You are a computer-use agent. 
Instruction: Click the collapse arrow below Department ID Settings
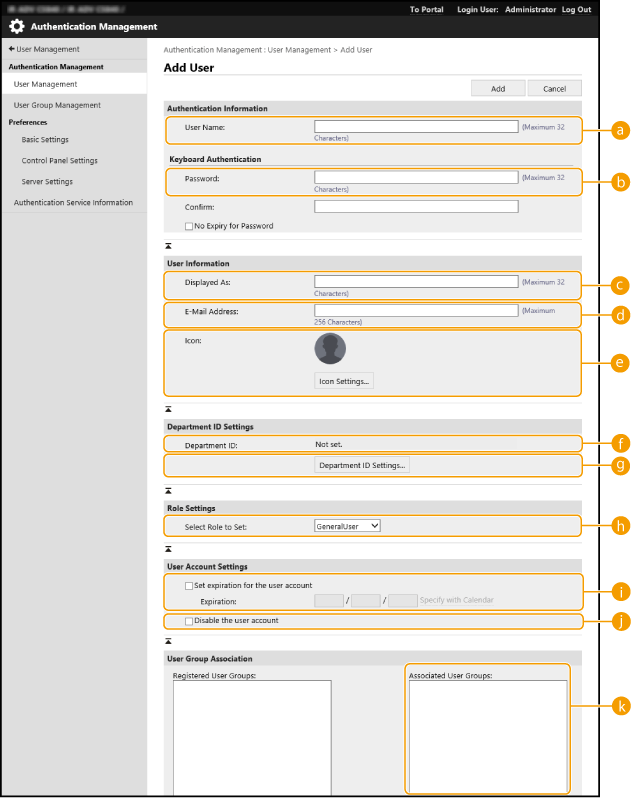(x=168, y=488)
